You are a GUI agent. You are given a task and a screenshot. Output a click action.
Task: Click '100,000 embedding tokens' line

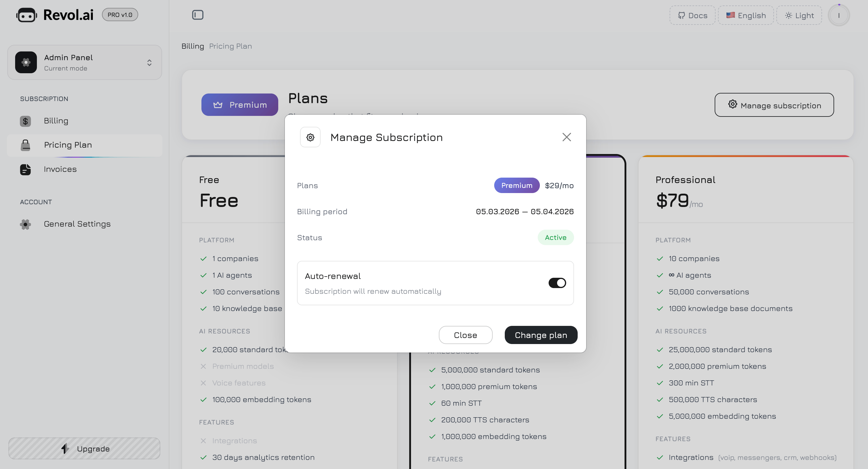pos(262,399)
